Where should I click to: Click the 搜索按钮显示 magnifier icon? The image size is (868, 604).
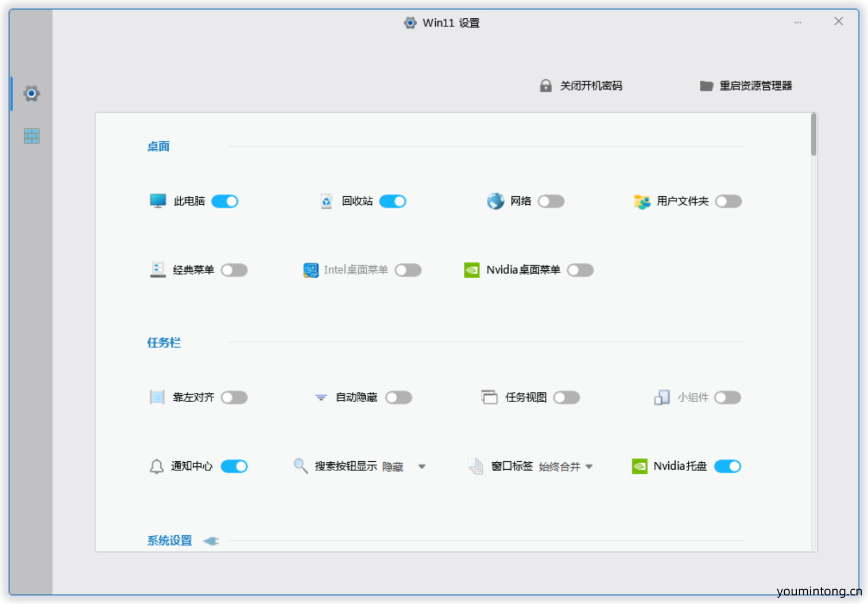[x=301, y=465]
